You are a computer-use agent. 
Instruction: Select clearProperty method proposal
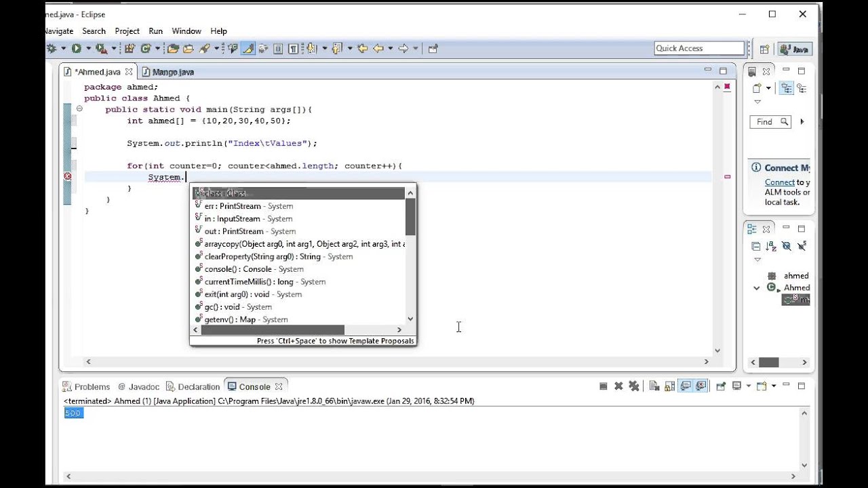[299, 257]
